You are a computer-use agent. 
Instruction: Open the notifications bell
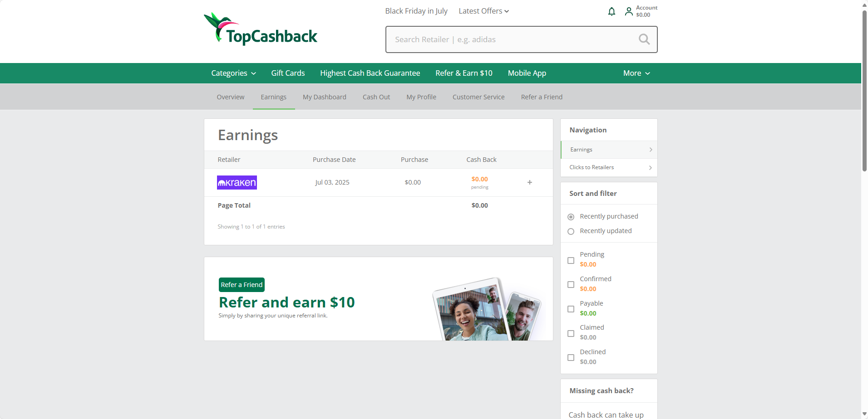[x=612, y=11]
